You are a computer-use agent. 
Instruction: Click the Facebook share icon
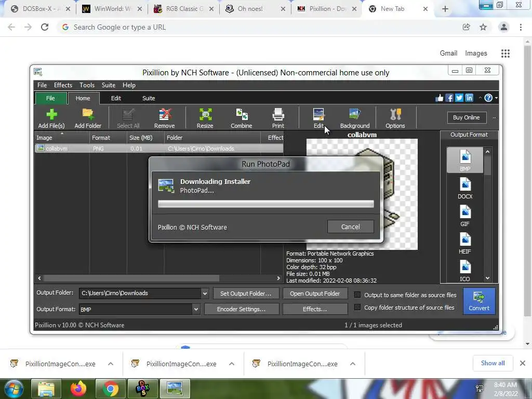coord(449,98)
